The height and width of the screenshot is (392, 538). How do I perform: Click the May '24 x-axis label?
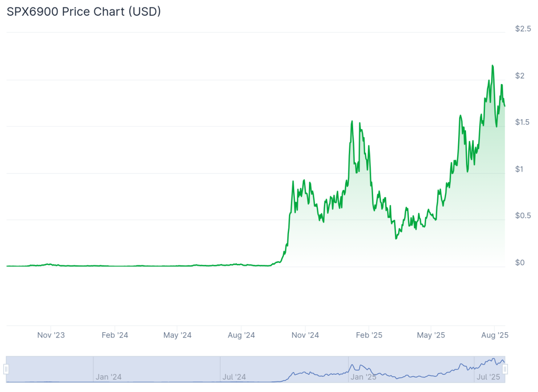pyautogui.click(x=178, y=335)
